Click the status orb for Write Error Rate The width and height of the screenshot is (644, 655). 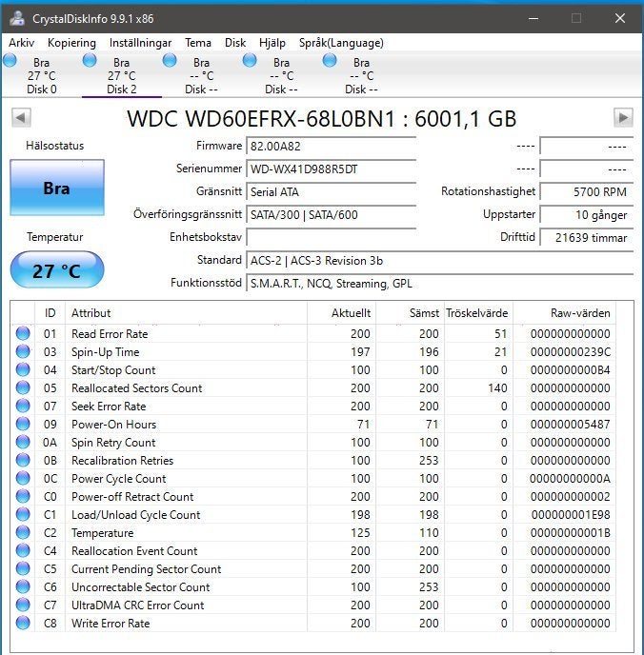23,623
